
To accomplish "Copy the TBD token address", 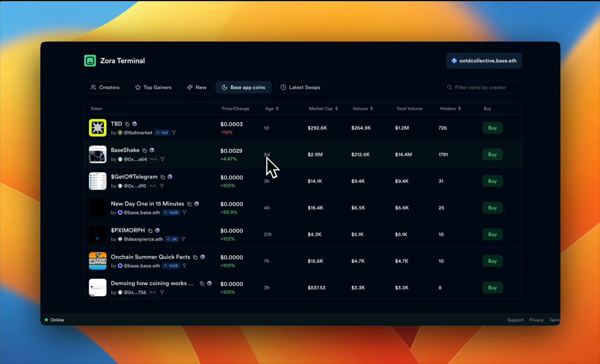I will tap(127, 124).
